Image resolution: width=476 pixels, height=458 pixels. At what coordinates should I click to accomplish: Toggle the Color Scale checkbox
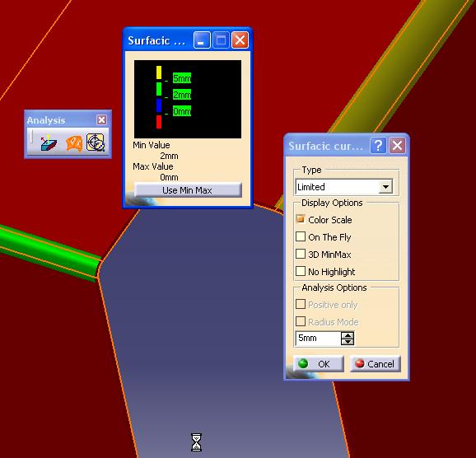click(301, 219)
